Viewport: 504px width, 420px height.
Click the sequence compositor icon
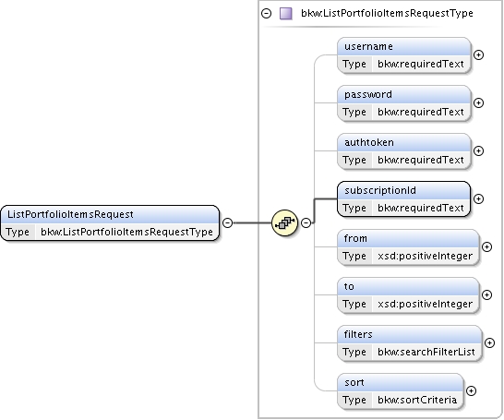tap(284, 222)
